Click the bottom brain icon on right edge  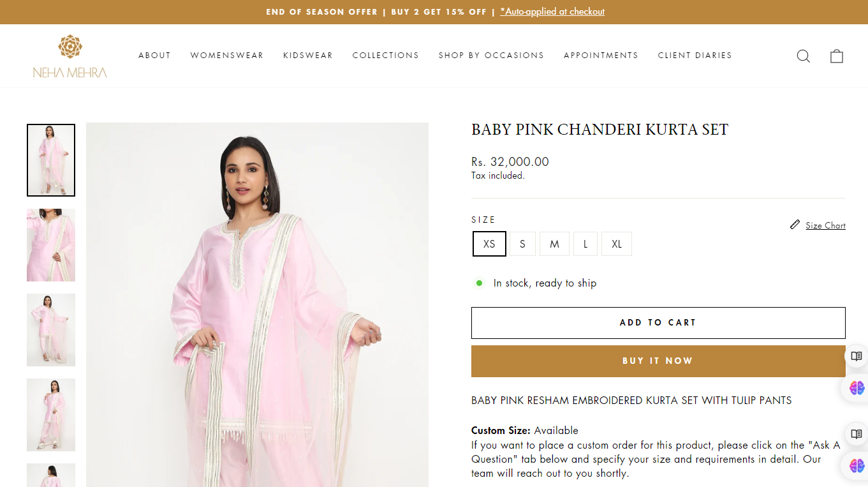pos(857,465)
